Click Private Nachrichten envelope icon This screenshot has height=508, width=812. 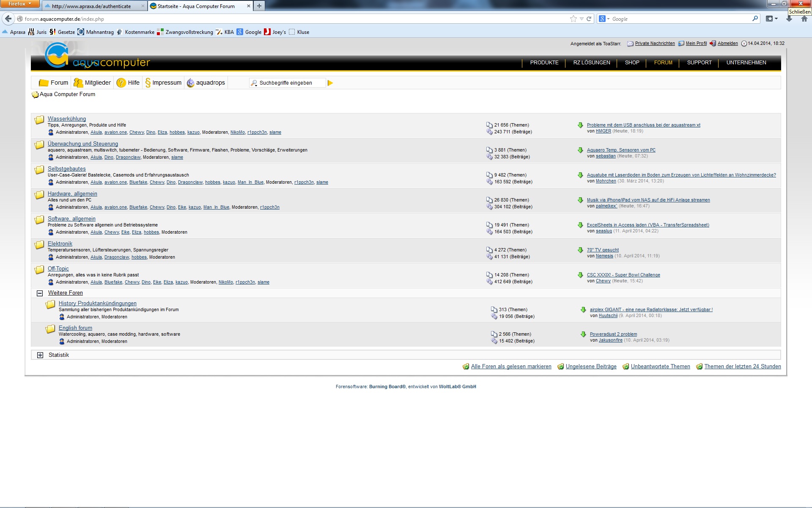tap(630, 44)
